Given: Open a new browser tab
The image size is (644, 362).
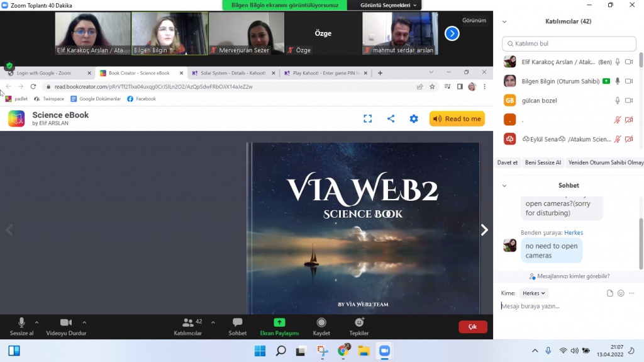Looking at the screenshot, I should [x=380, y=73].
